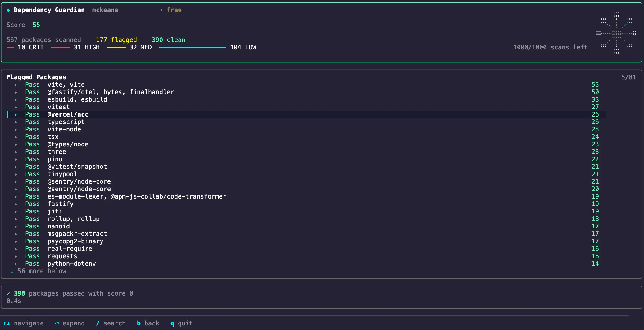
Task: Click '56 more below' to see more
Action: [42, 271]
